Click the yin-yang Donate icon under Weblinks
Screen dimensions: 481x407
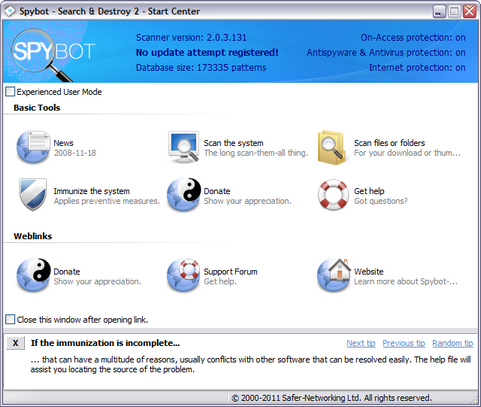(x=33, y=275)
